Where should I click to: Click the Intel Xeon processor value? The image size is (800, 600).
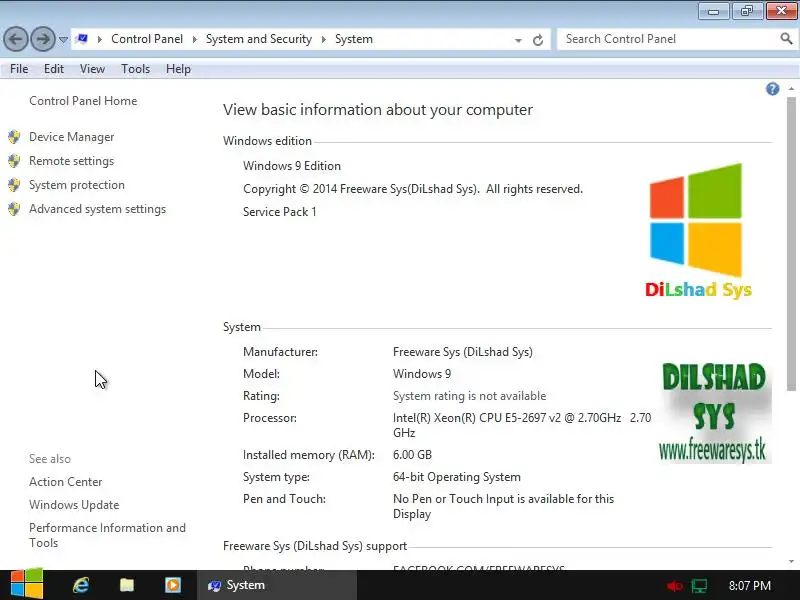point(522,425)
